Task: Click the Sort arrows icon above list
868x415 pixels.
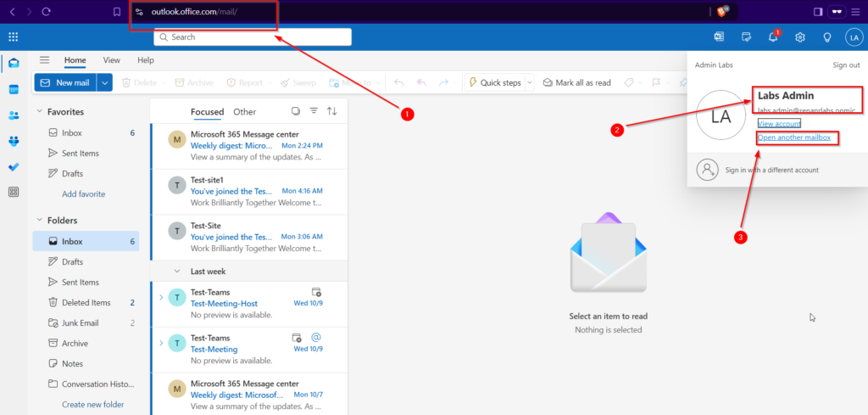Action: (x=332, y=111)
